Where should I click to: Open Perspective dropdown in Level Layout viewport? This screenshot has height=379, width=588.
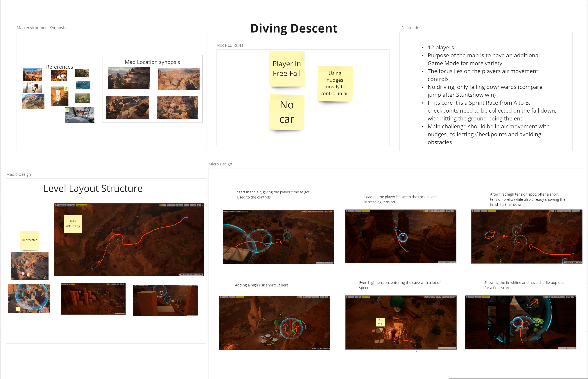(x=62, y=205)
